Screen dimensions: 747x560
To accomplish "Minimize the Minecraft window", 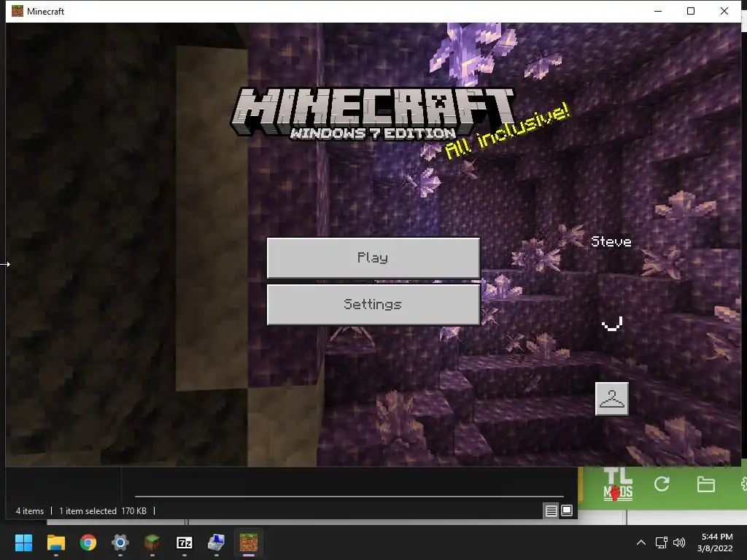I will [658, 11].
